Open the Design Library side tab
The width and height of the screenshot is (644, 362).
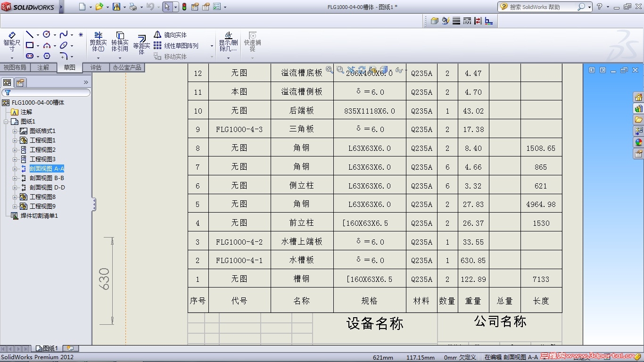[x=638, y=108]
